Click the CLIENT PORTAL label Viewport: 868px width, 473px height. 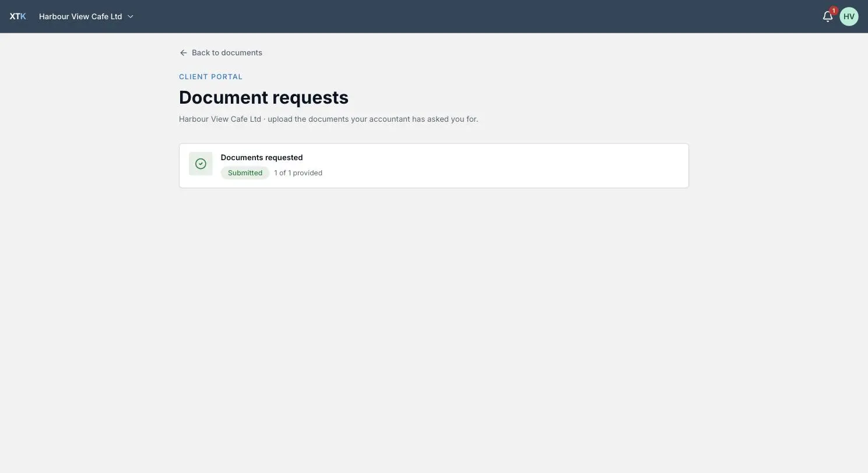point(210,77)
